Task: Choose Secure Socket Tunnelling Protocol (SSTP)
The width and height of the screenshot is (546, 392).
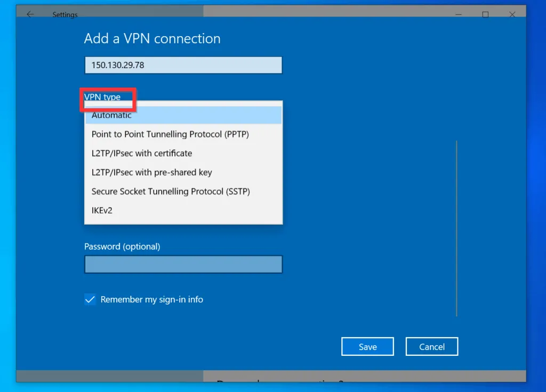Action: coord(171,191)
